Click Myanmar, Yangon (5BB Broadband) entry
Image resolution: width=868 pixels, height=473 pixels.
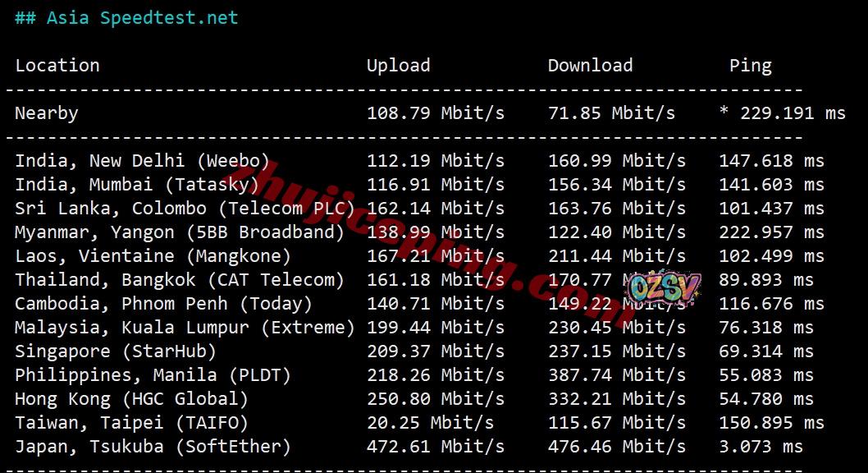(180, 232)
